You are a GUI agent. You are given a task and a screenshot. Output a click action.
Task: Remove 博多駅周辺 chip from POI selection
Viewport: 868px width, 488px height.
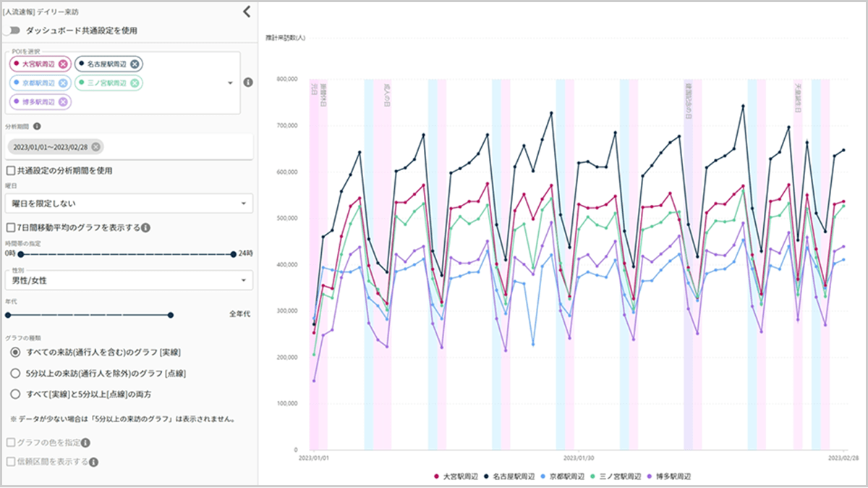tap(63, 101)
